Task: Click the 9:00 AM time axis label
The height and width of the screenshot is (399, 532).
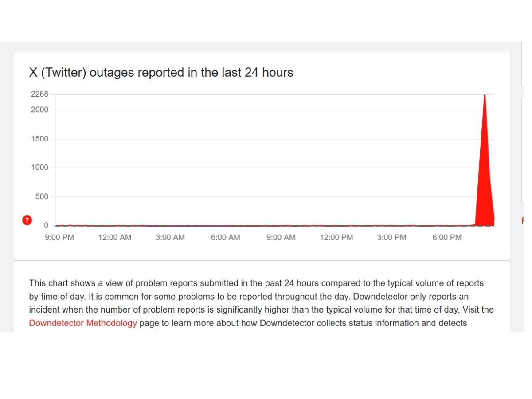Action: pos(281,237)
